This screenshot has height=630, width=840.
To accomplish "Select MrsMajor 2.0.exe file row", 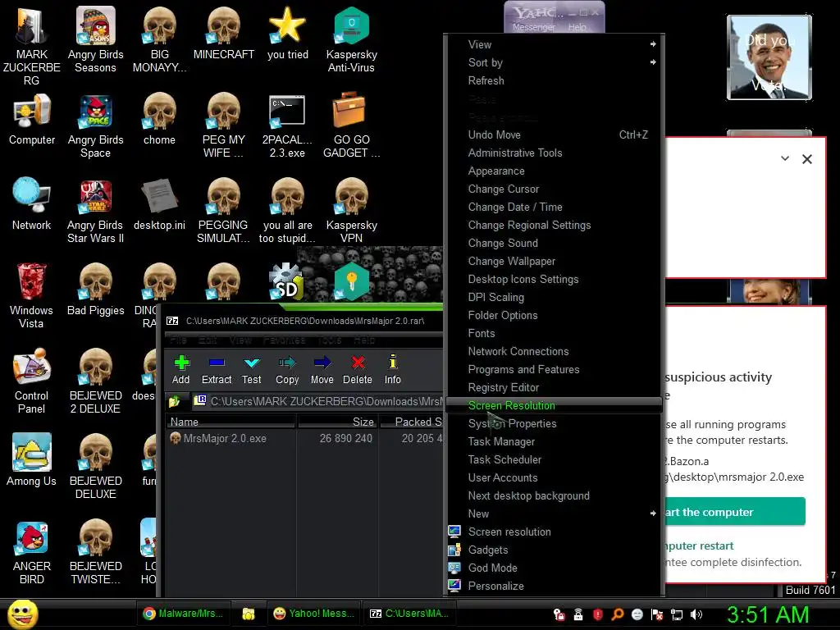I will (x=305, y=438).
